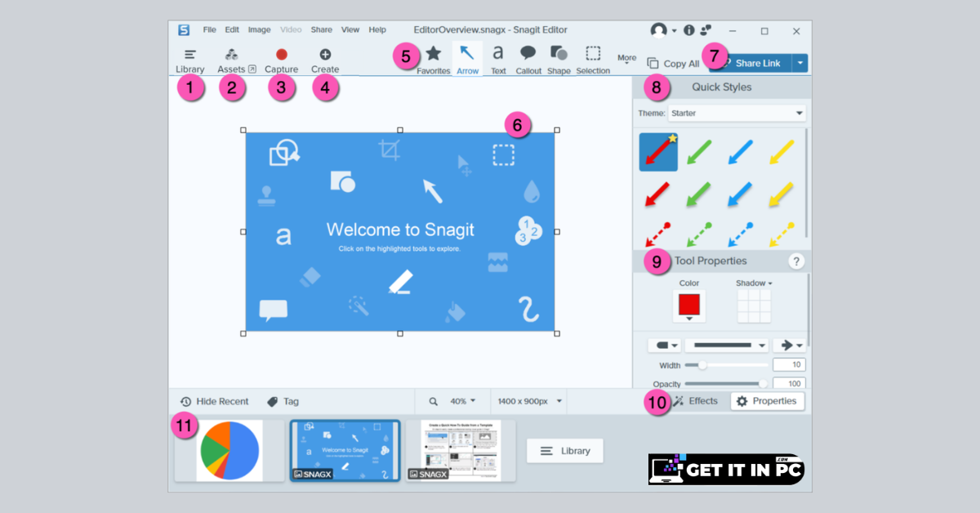Open the user account profile icon
980x513 pixels.
click(658, 30)
